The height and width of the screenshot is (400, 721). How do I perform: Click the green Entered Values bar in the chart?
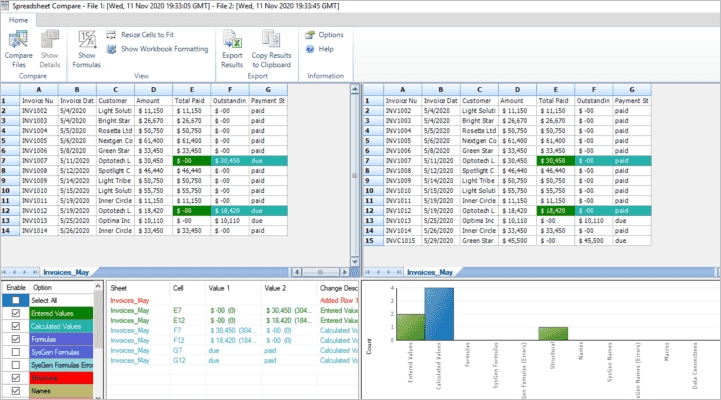pyautogui.click(x=410, y=327)
